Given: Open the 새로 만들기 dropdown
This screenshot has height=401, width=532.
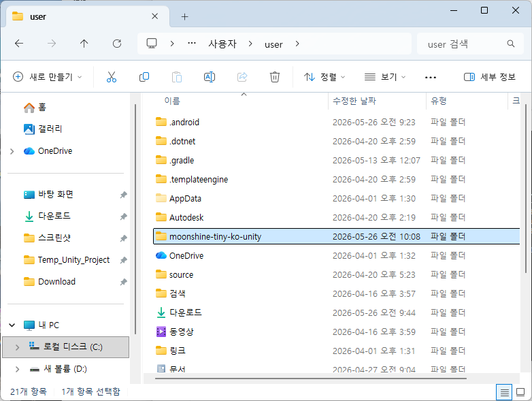Looking at the screenshot, I should coord(47,77).
